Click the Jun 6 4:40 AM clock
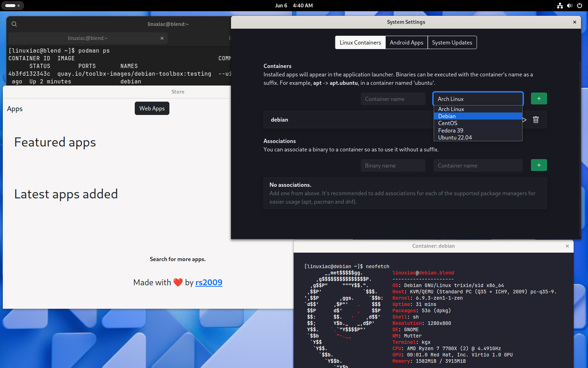 [294, 6]
